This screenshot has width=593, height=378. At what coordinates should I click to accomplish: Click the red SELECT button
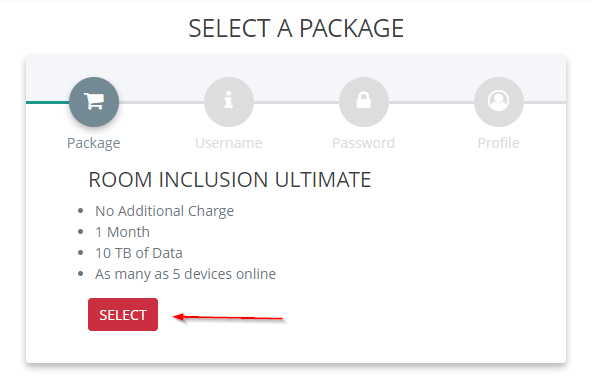coord(123,314)
